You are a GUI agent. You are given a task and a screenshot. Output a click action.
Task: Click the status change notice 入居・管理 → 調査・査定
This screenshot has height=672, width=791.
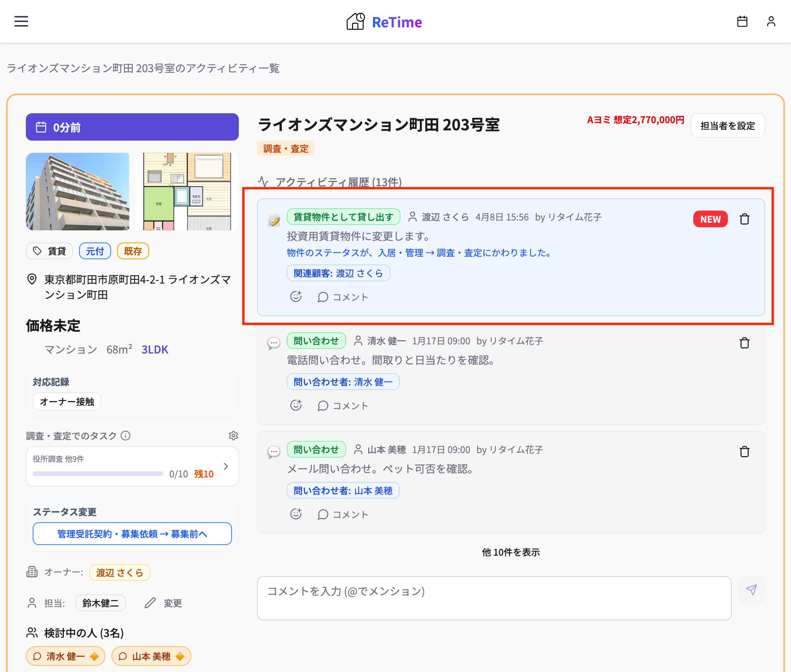coord(419,253)
